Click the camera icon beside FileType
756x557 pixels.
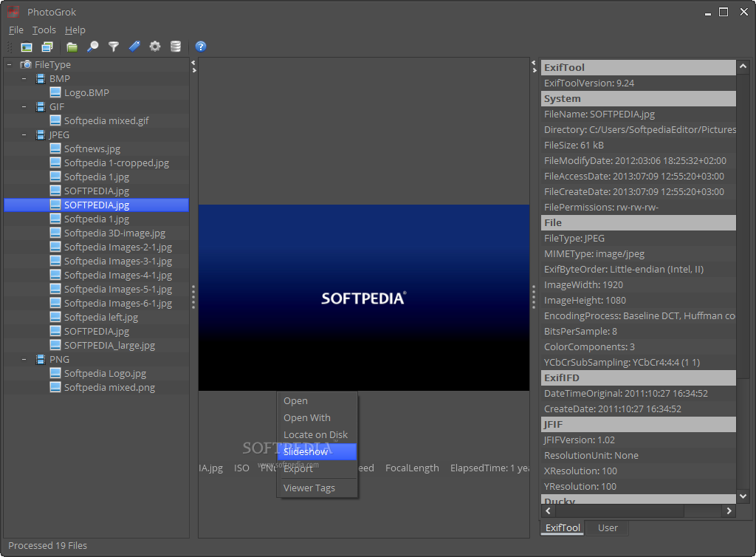click(26, 64)
